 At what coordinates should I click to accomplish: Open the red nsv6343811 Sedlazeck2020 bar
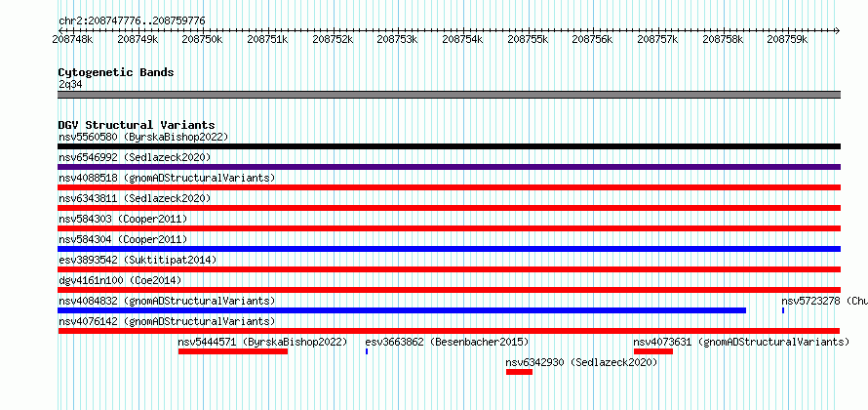tap(449, 208)
